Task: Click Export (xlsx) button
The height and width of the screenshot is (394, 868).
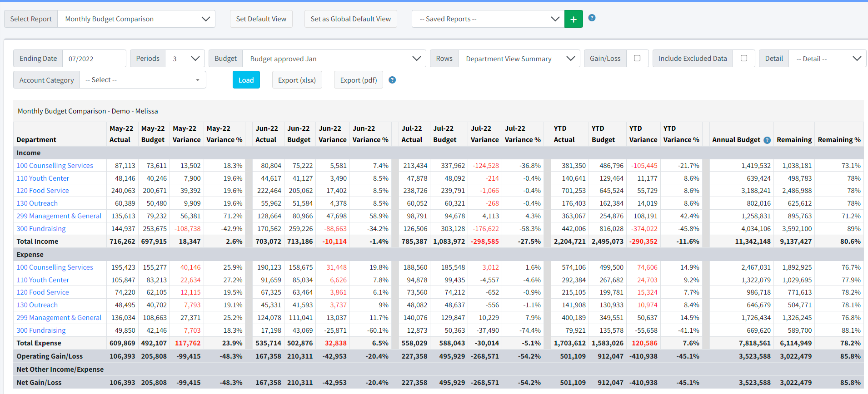Action: (297, 80)
